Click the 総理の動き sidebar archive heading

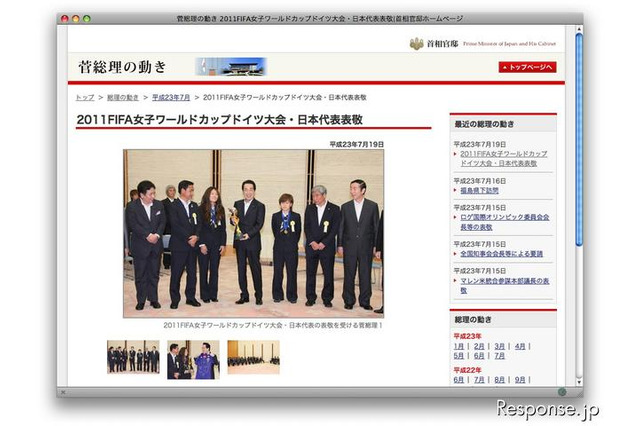point(473,320)
